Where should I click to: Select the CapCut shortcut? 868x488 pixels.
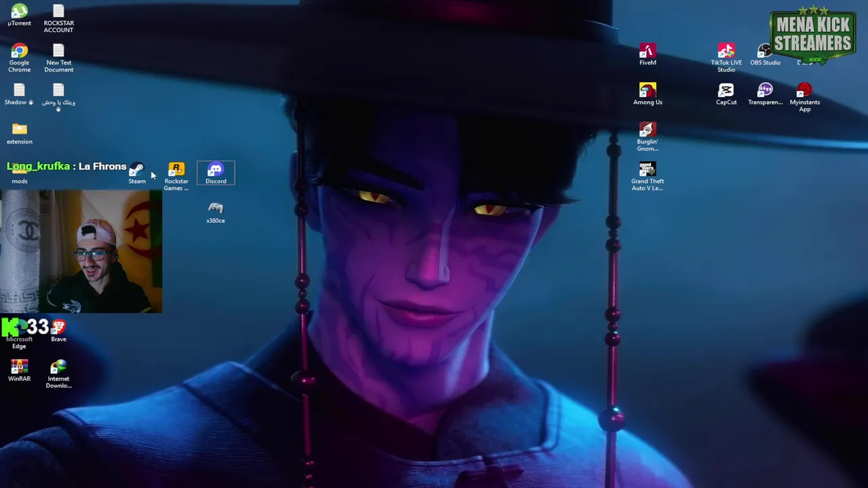(x=726, y=94)
